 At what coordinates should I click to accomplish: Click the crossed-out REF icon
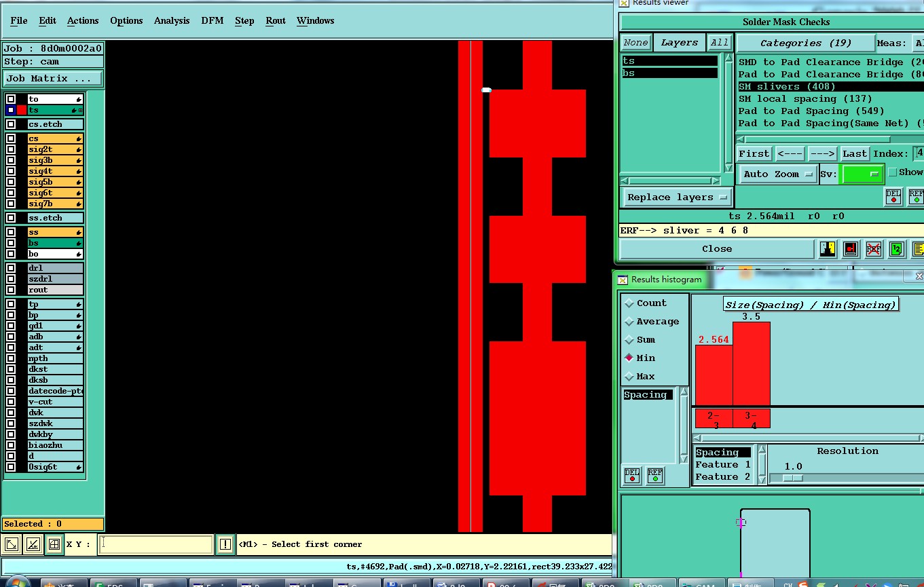point(874,249)
